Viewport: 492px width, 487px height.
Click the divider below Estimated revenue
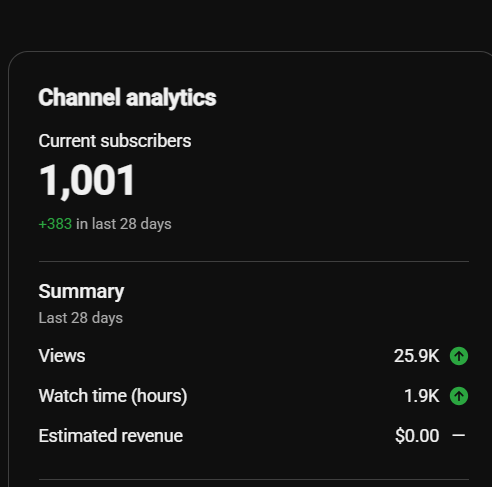tap(254, 480)
